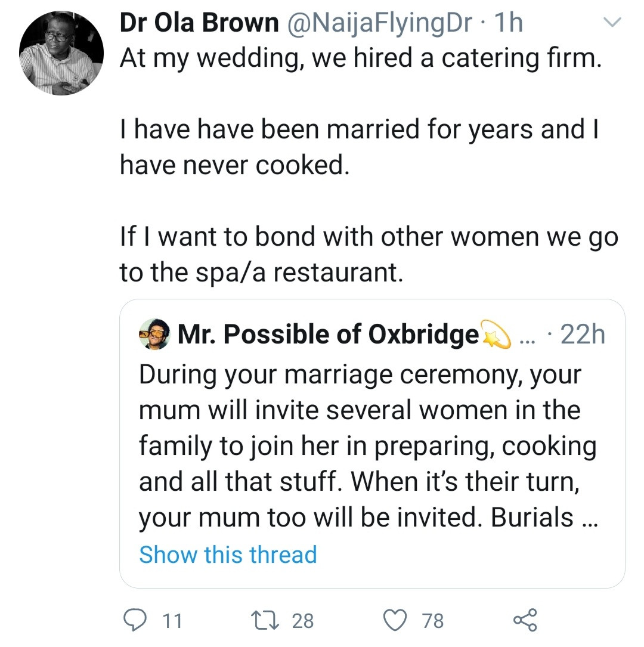The width and height of the screenshot is (644, 647).
Task: Open the "Show this thread" link
Action: (x=228, y=555)
